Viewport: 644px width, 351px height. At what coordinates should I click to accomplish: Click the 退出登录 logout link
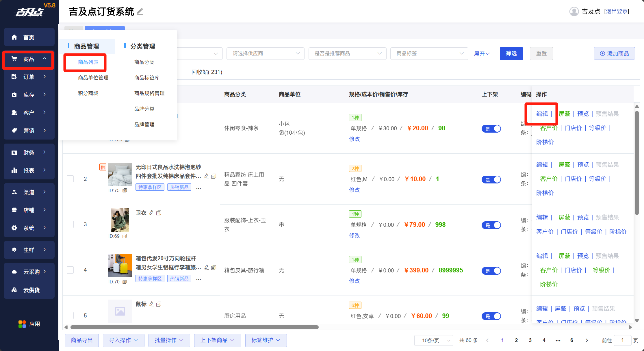pyautogui.click(x=617, y=11)
